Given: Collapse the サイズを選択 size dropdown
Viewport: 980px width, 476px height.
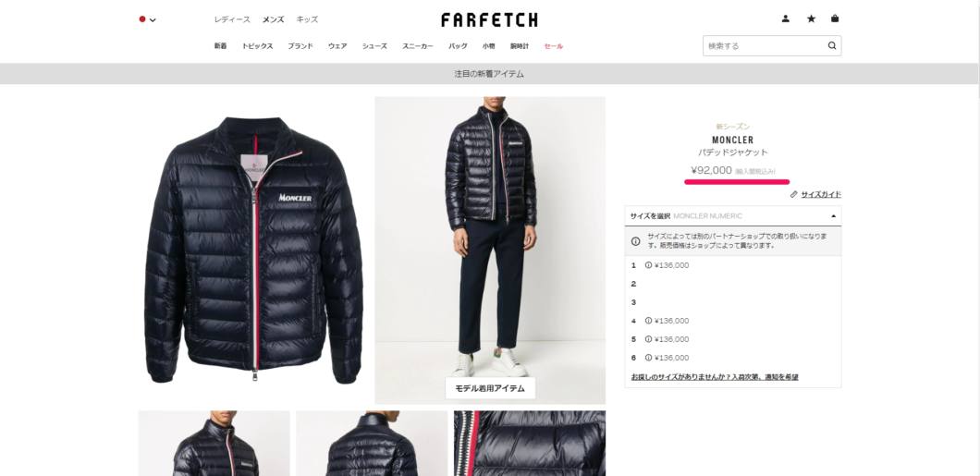Looking at the screenshot, I should coord(733,216).
